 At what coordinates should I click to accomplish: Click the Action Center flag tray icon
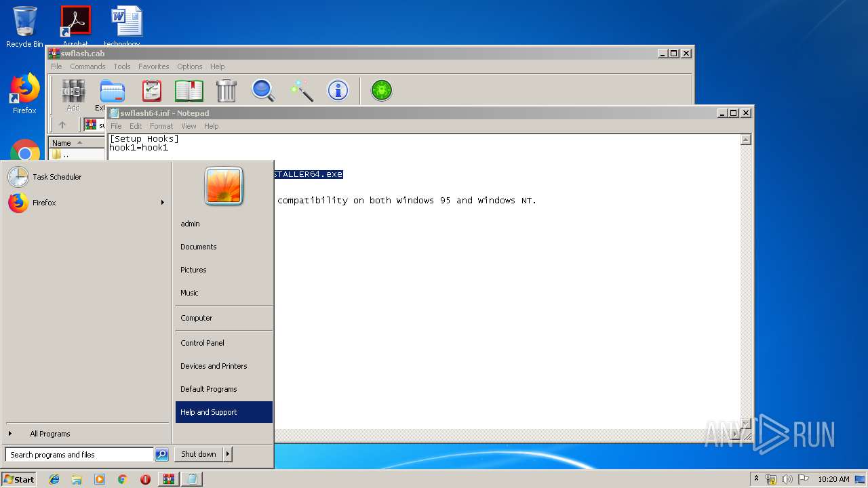coord(804,479)
